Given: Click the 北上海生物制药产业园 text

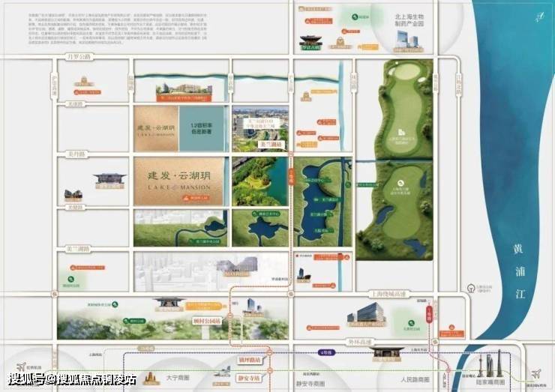Looking at the screenshot, I should pyautogui.click(x=409, y=20).
